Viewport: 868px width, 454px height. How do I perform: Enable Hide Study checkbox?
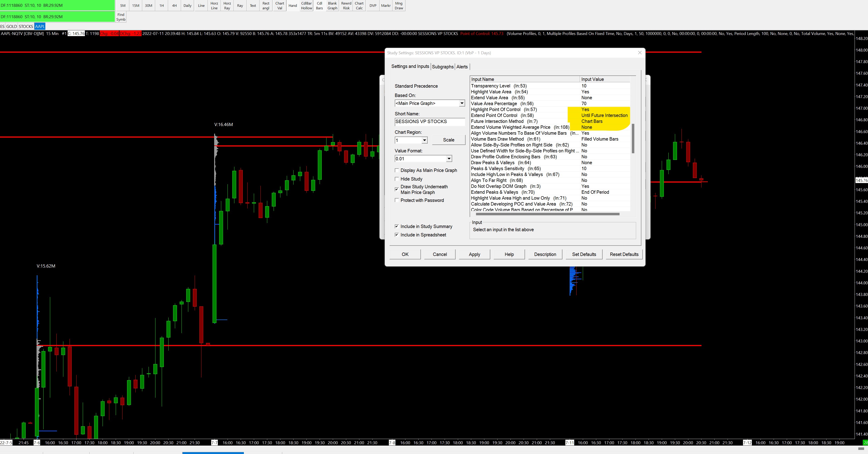397,179
